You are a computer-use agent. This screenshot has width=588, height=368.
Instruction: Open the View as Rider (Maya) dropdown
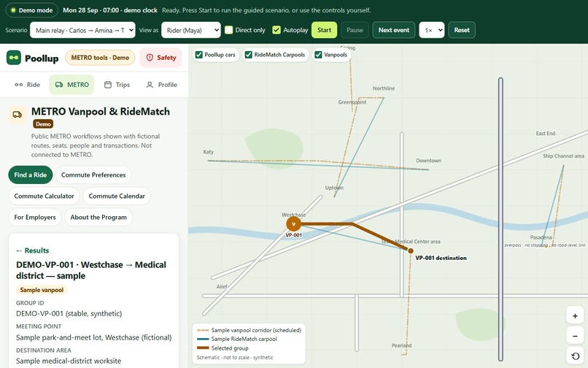pyautogui.click(x=191, y=30)
